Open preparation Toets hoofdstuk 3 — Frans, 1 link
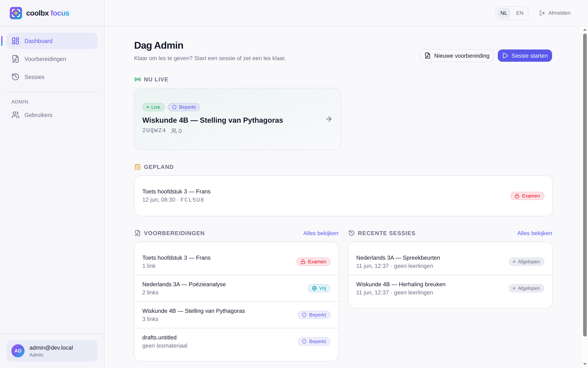 (236, 262)
